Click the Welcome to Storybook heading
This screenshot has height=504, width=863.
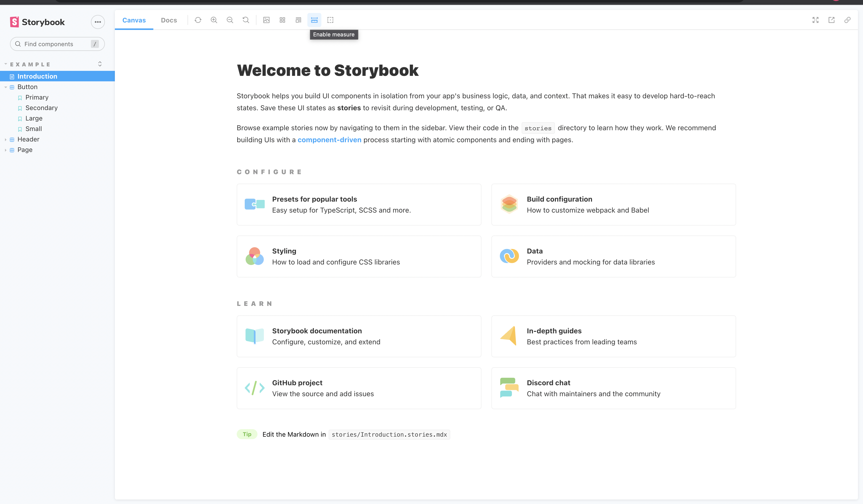click(x=328, y=70)
